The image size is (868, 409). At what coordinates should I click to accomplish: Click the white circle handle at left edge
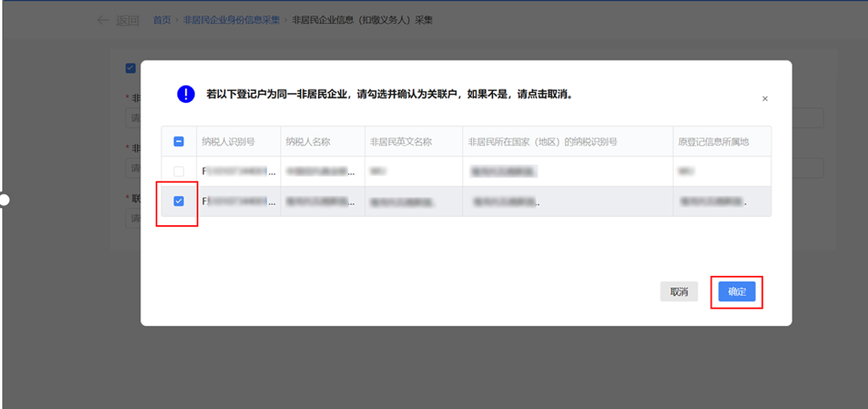point(4,200)
